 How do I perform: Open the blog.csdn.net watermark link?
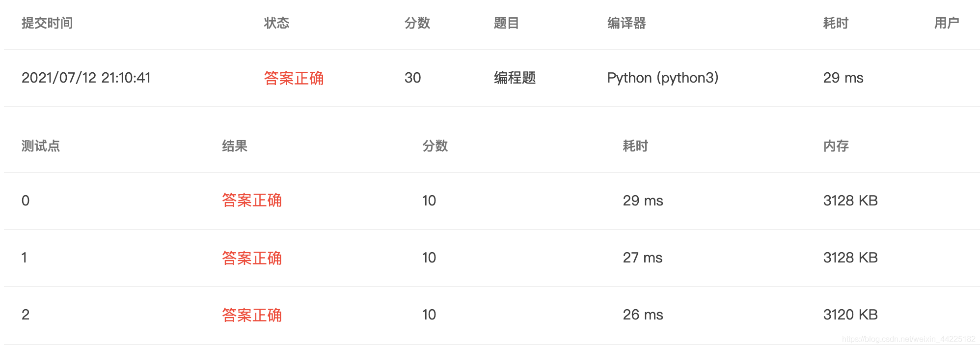click(x=909, y=339)
